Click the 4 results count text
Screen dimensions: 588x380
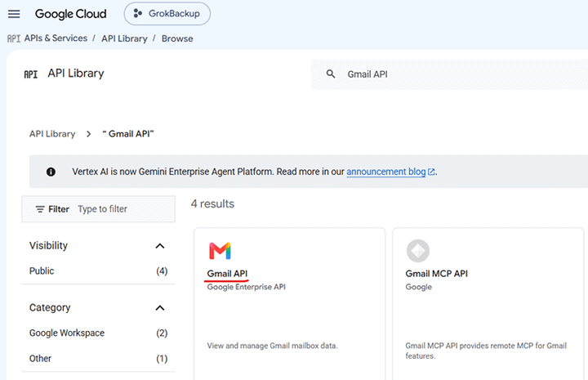coord(212,203)
